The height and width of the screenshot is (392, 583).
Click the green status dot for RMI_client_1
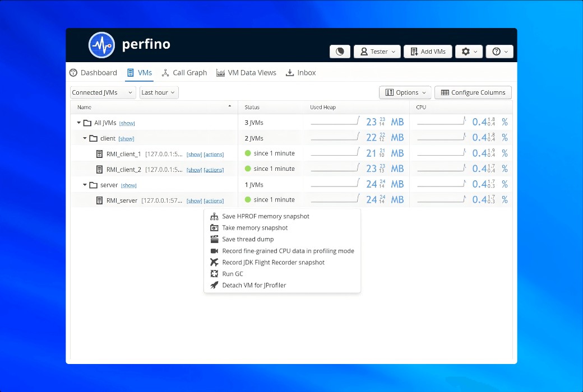click(248, 153)
